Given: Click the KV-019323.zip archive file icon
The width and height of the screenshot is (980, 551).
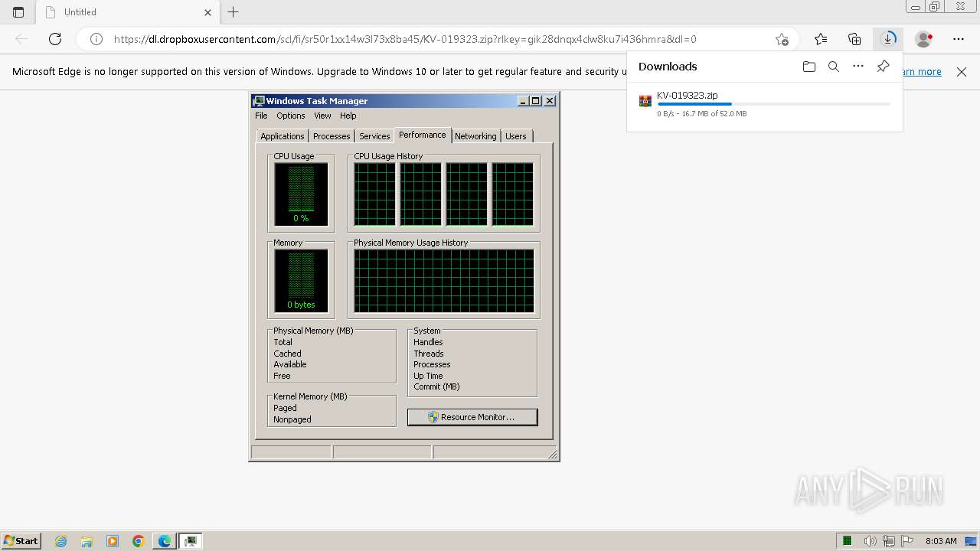Looking at the screenshot, I should pyautogui.click(x=645, y=101).
